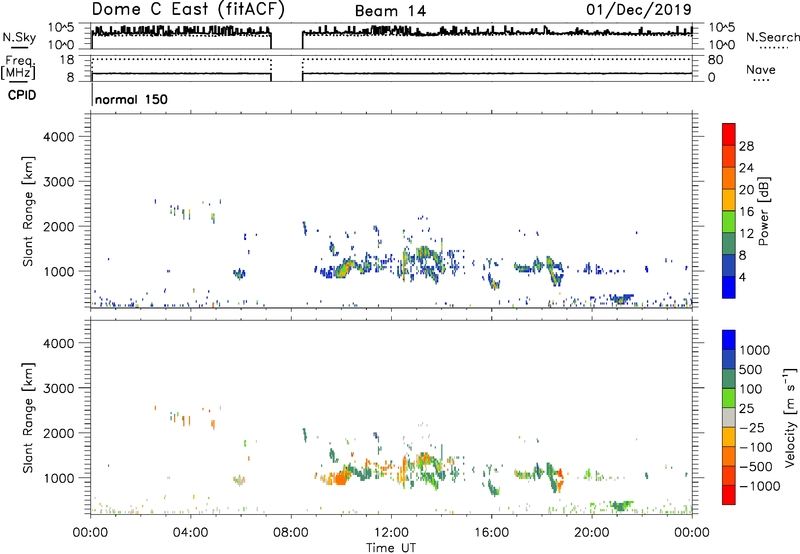Click the 'N.Search' legend label
Image resolution: width=800 pixels, height=554 pixels.
(772, 37)
